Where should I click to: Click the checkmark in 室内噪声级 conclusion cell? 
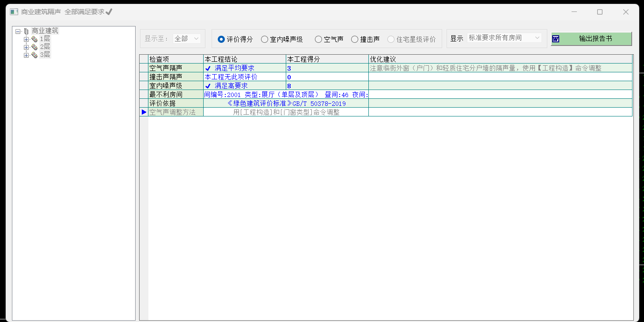(208, 86)
